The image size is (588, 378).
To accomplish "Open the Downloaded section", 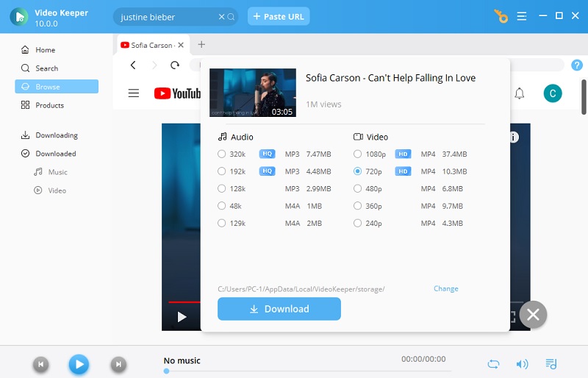I will pyautogui.click(x=56, y=154).
